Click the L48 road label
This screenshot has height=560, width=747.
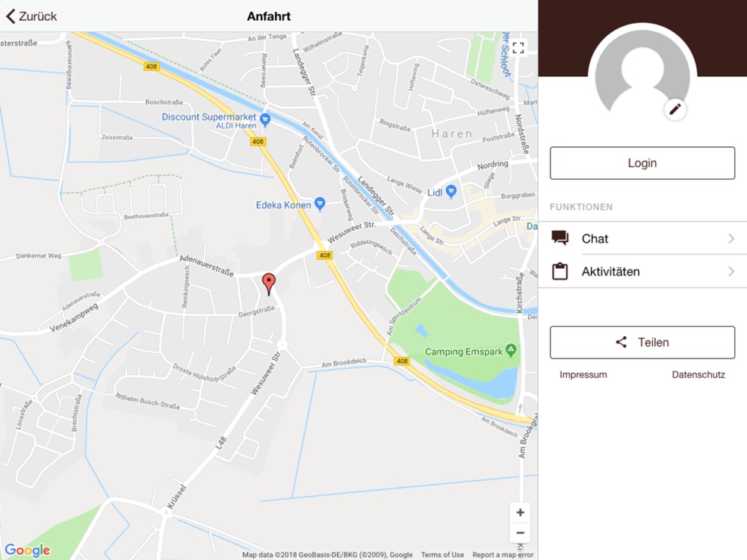pyautogui.click(x=220, y=443)
